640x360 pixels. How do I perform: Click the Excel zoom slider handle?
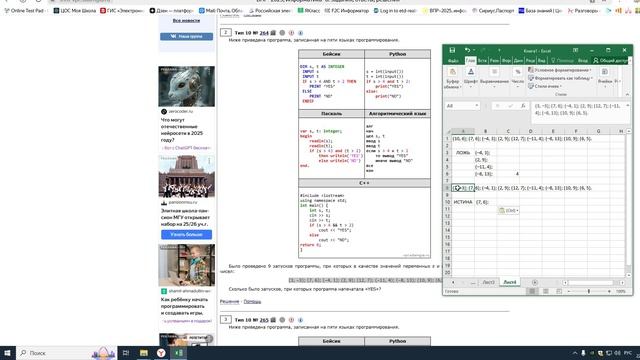point(589,291)
